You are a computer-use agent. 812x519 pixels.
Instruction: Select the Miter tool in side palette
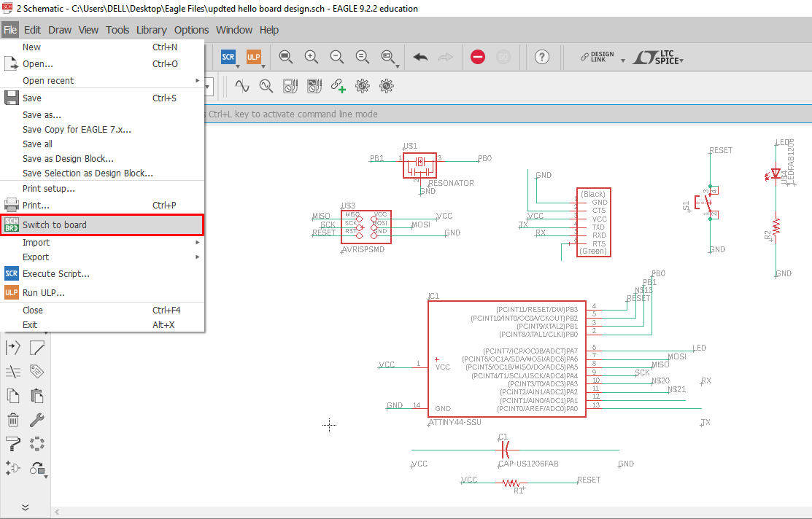click(x=36, y=348)
